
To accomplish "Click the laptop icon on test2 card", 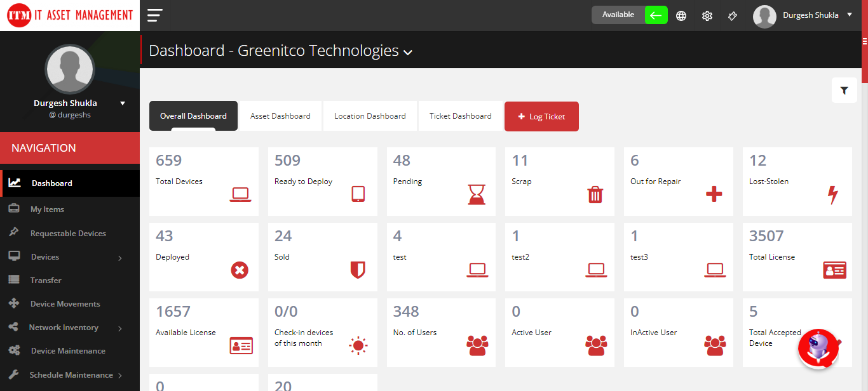I will [596, 270].
